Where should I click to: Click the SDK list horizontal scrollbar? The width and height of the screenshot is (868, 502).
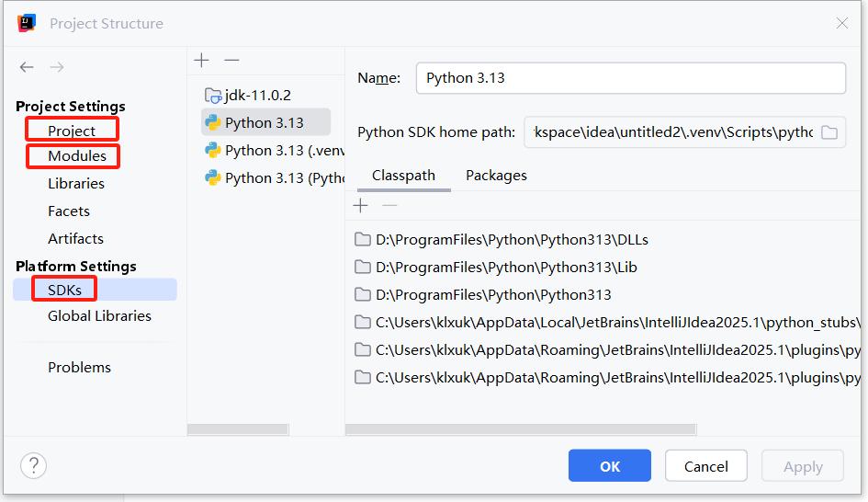click(238, 429)
